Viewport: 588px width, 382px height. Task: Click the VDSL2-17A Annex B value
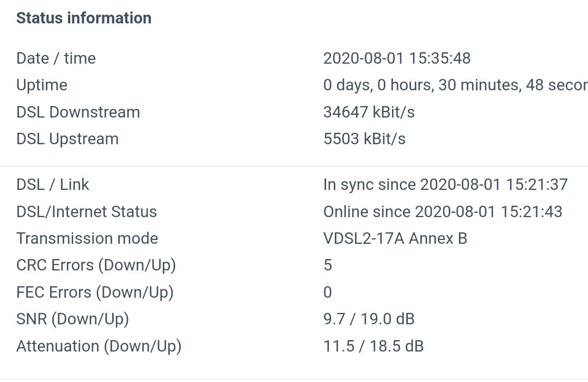(x=395, y=239)
